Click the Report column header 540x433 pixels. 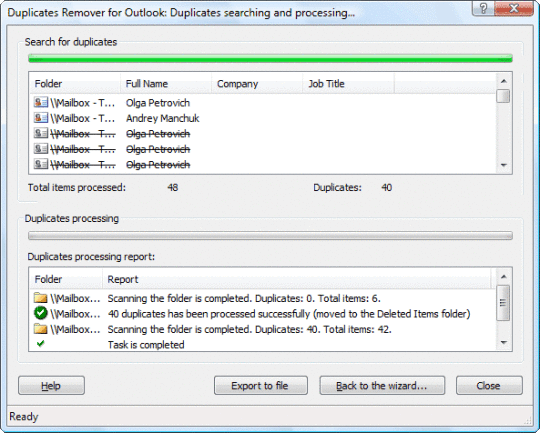point(297,279)
